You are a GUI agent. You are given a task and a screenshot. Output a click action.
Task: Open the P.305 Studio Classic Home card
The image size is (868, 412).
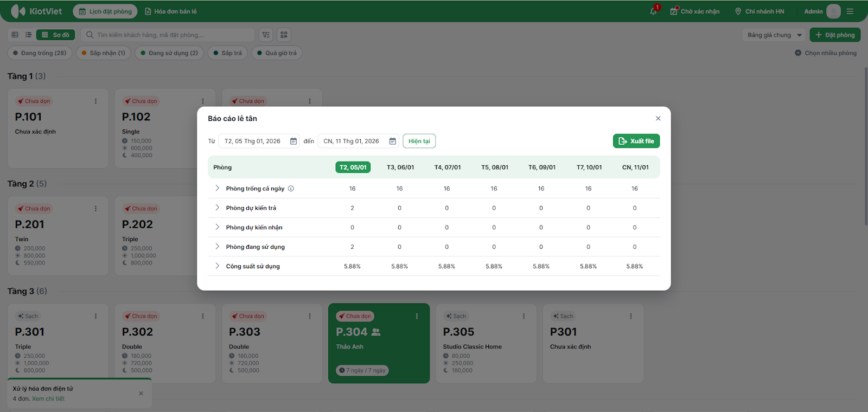486,343
